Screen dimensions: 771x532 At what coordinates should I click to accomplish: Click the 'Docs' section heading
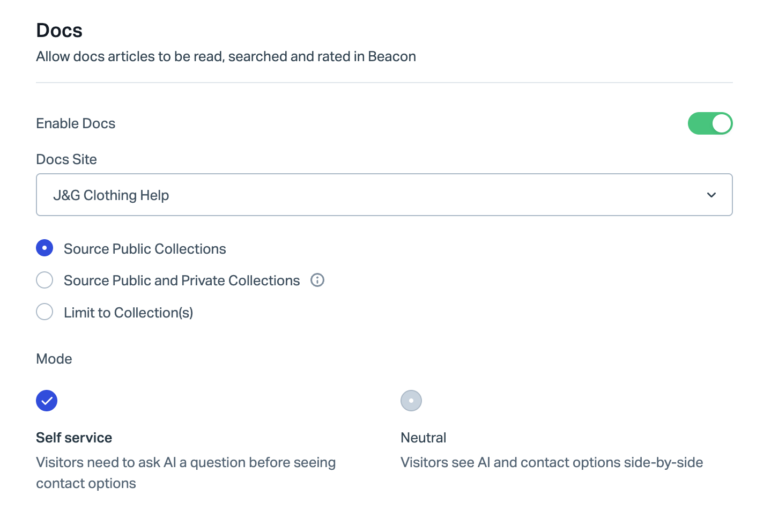click(59, 31)
